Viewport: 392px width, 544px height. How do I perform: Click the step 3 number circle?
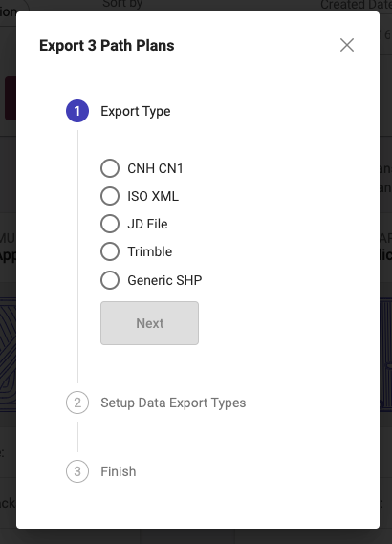[77, 471]
